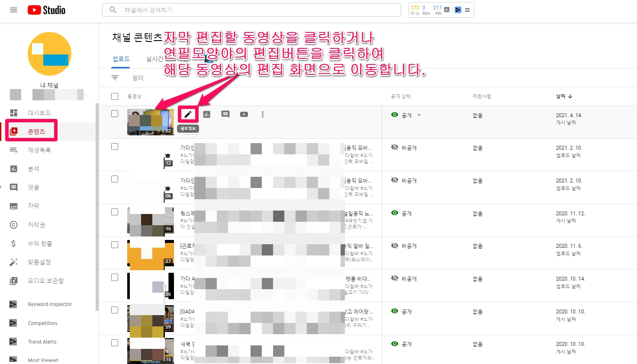This screenshot has height=364, width=637.
Task: Open Keyword Inspector in the sidebar
Action: tap(50, 304)
